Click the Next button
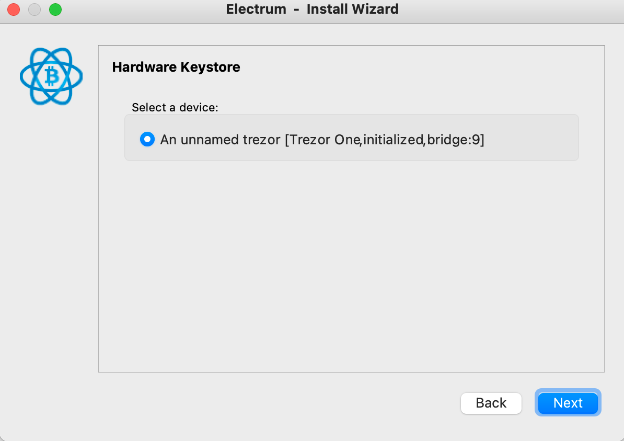The height and width of the screenshot is (442, 624). [567, 403]
